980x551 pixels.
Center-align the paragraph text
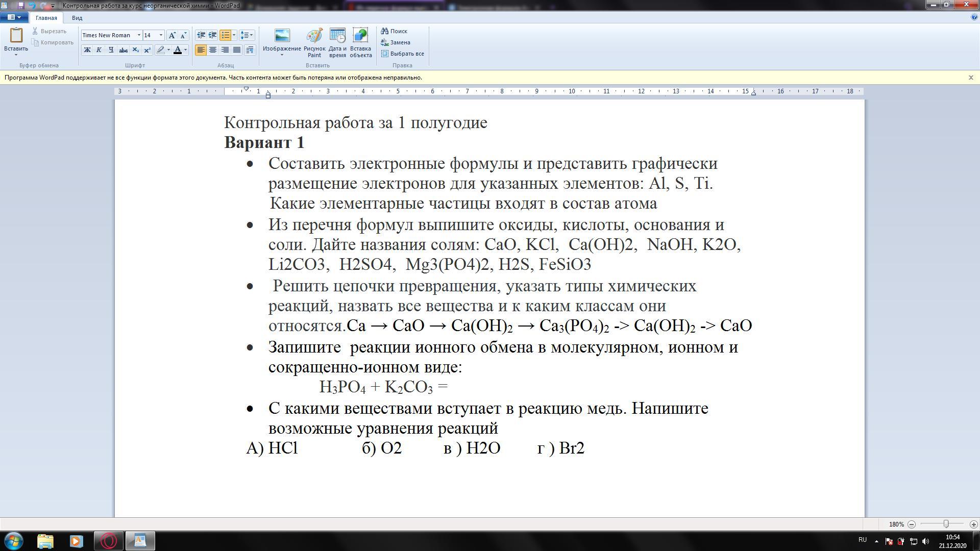click(x=213, y=50)
